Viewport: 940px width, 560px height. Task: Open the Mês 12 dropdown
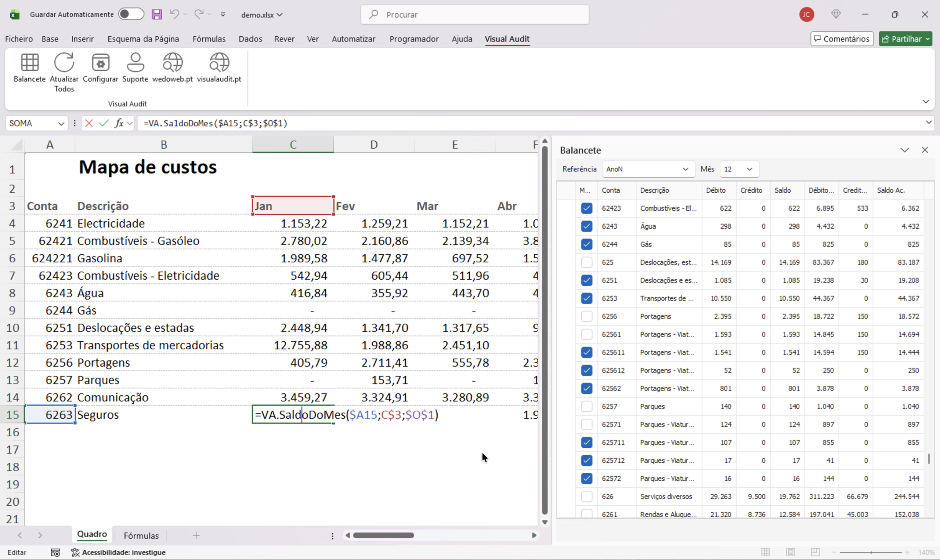738,169
